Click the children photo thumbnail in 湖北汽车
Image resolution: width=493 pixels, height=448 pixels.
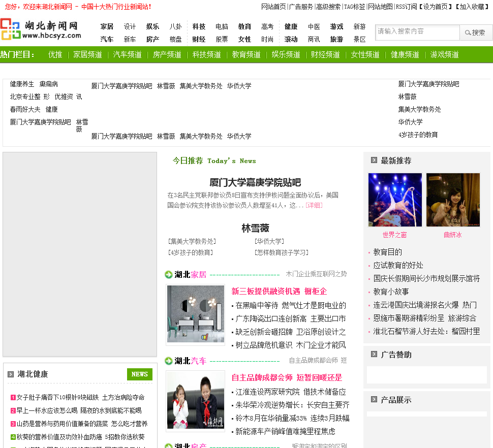click(195, 401)
